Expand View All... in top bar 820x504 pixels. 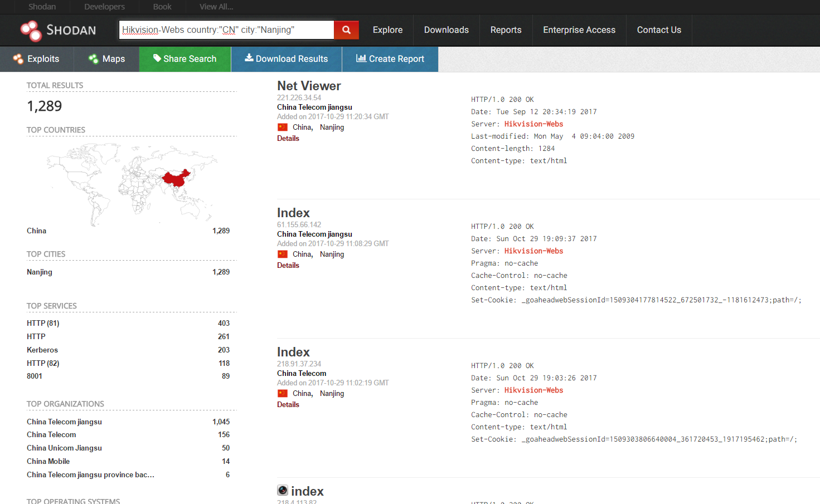[x=216, y=7]
